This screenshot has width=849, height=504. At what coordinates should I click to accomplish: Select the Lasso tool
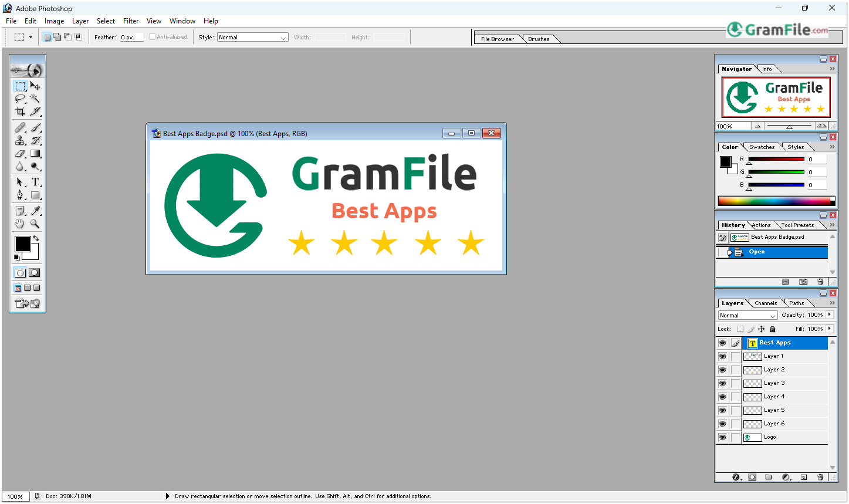(20, 99)
